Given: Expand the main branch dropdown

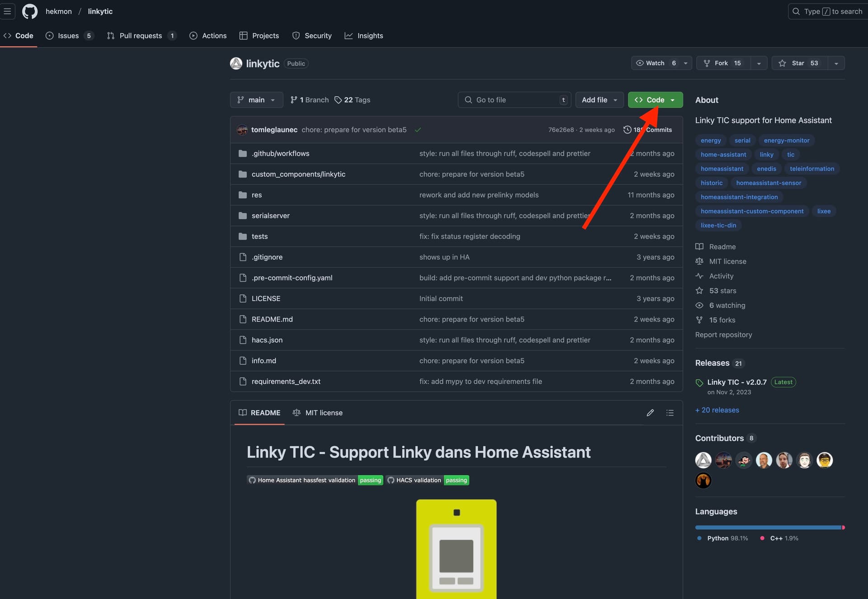Looking at the screenshot, I should (256, 100).
